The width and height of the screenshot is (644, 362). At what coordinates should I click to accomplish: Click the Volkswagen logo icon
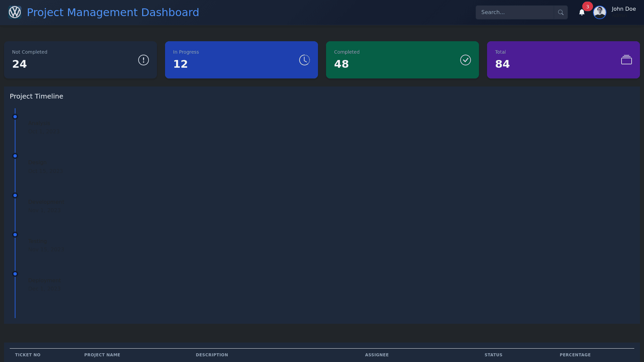(15, 12)
